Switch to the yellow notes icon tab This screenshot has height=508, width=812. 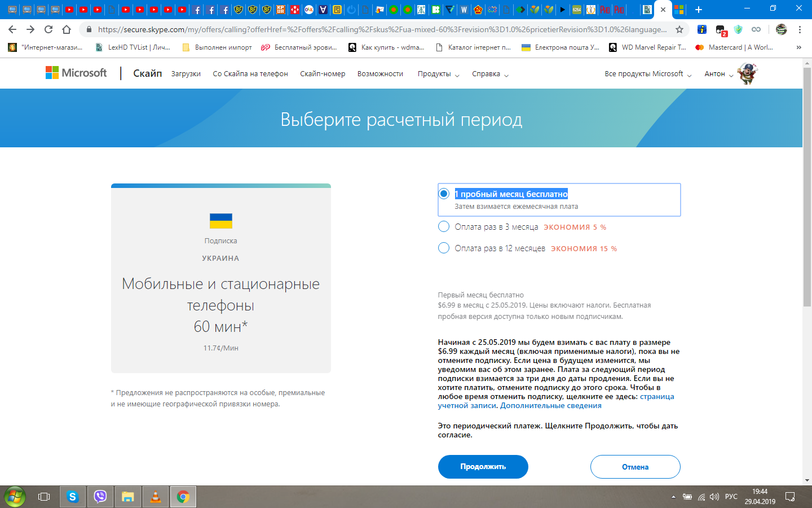(337, 10)
